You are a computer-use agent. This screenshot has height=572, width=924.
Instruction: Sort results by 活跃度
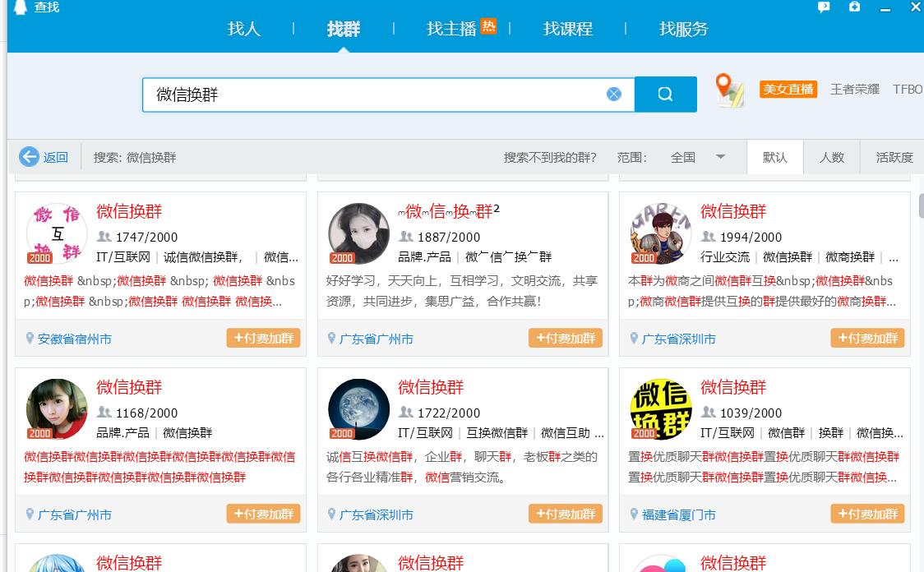(894, 157)
